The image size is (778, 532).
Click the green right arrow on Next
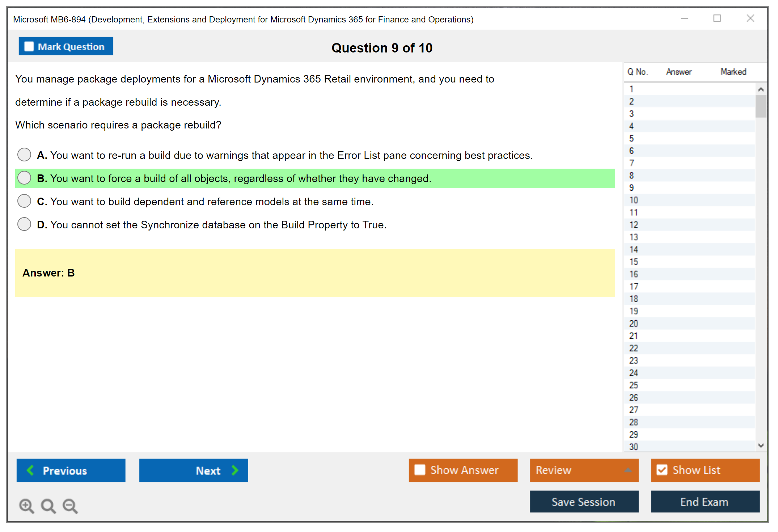tap(235, 470)
